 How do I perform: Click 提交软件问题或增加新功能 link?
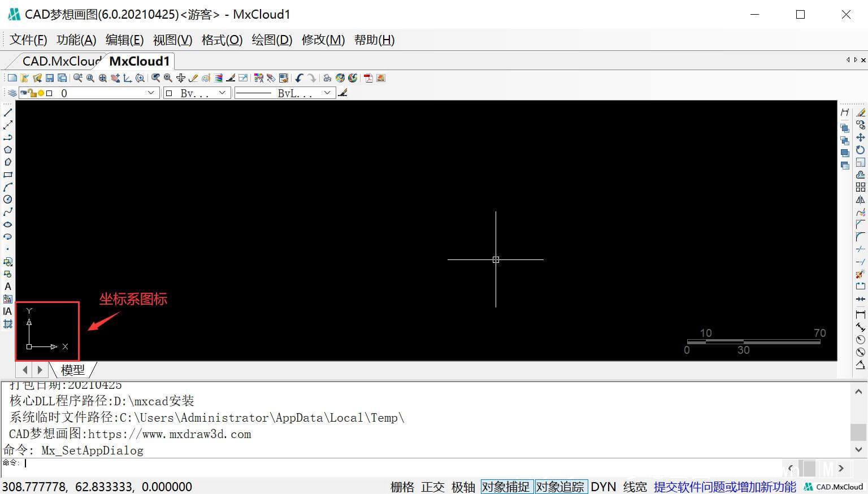725,487
